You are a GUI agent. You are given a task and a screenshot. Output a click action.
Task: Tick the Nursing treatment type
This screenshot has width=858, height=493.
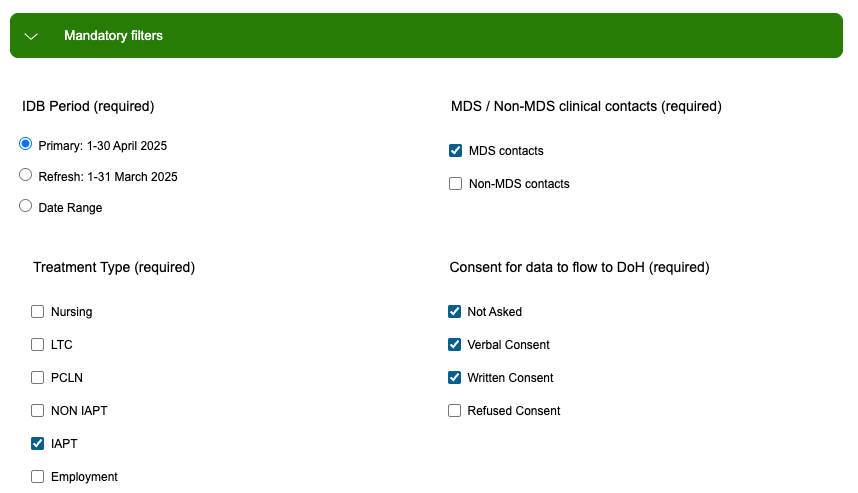[38, 312]
